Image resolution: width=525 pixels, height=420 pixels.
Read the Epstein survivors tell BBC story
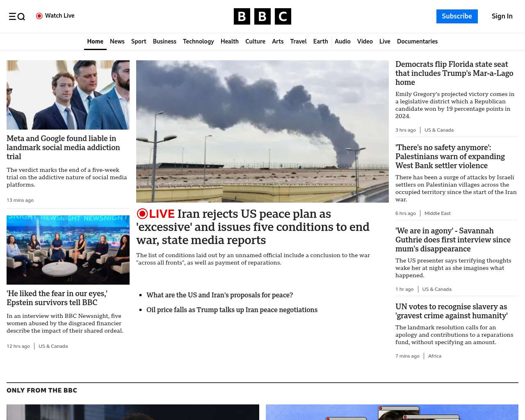coord(57,298)
